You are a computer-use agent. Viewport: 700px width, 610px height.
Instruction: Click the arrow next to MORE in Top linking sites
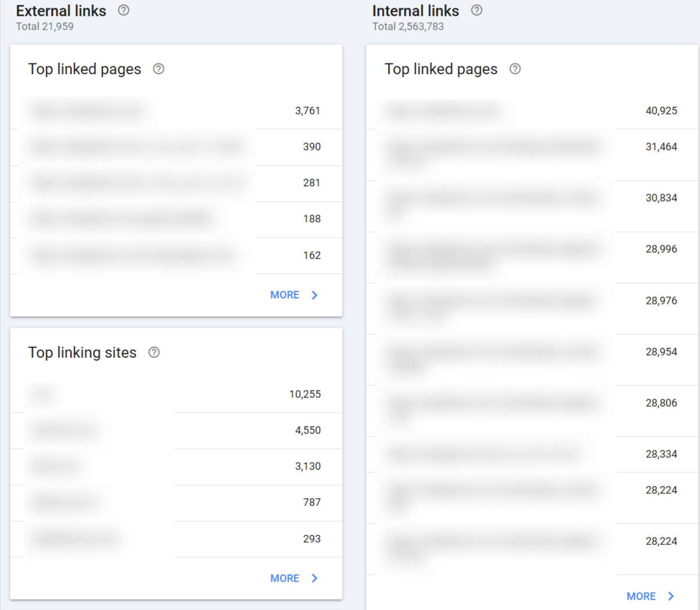point(314,578)
